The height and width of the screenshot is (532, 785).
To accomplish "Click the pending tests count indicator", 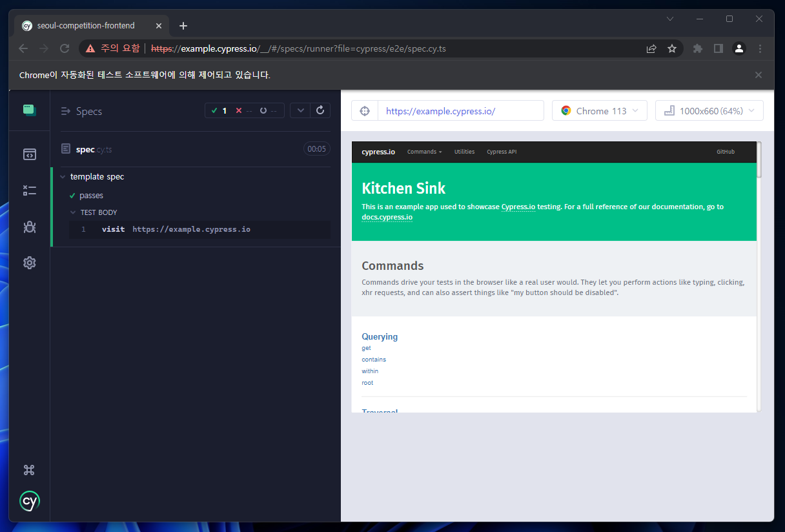I will click(x=269, y=111).
